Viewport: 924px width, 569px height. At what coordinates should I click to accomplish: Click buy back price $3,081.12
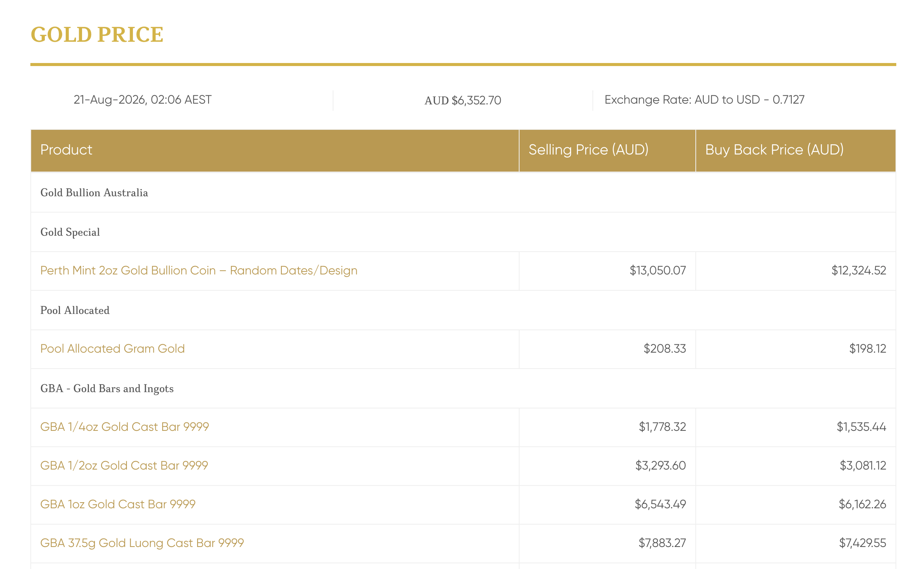tap(863, 466)
